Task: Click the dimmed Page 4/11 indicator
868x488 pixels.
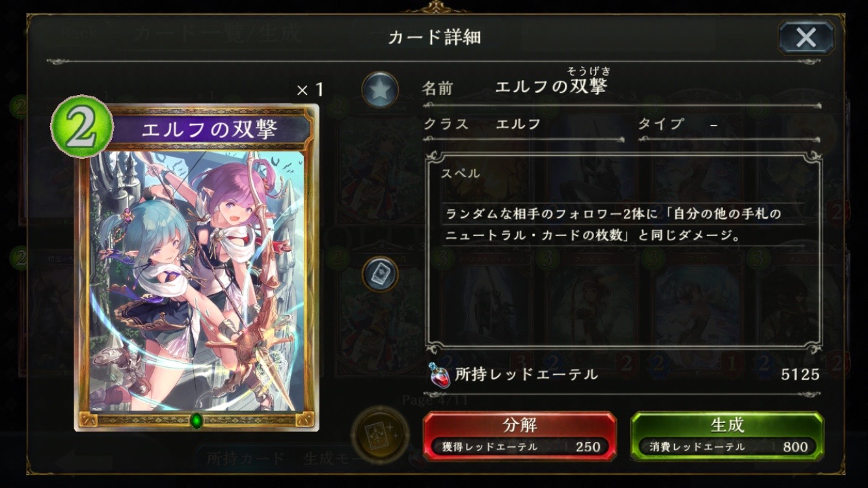Action: [433, 400]
